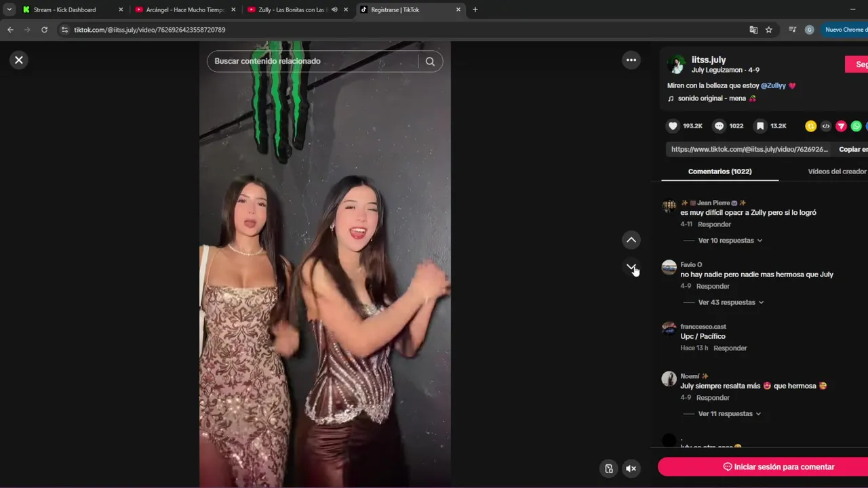Translate this page icon
Screen dimensions: 868x488
pos(753,30)
